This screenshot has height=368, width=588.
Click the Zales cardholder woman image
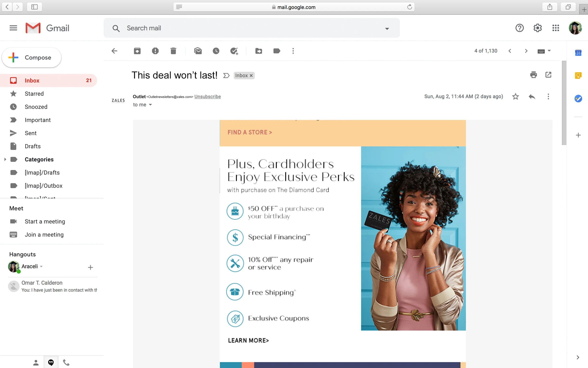pyautogui.click(x=413, y=238)
